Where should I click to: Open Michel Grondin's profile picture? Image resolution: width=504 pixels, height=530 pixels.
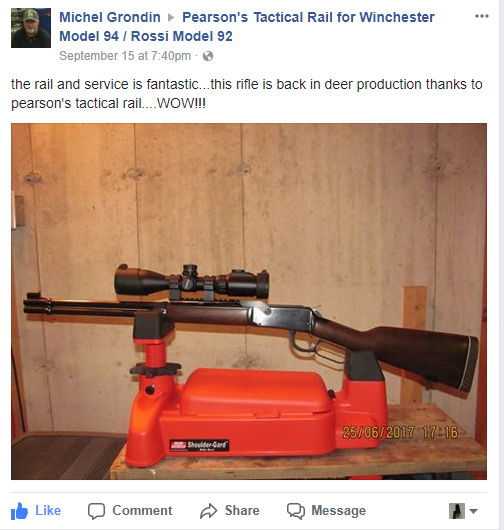[31, 28]
